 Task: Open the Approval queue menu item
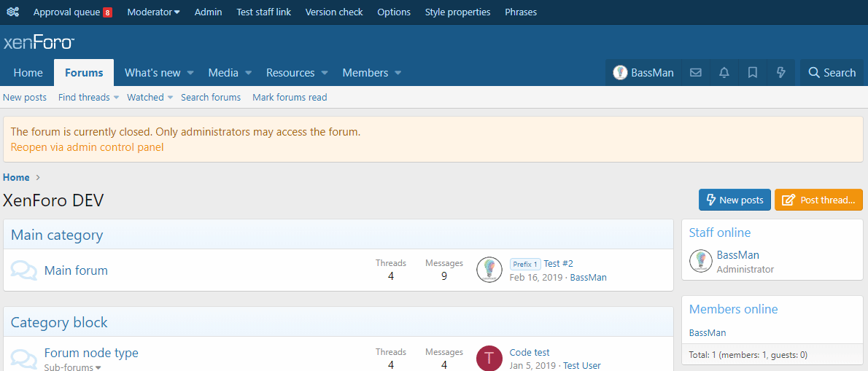pos(71,12)
